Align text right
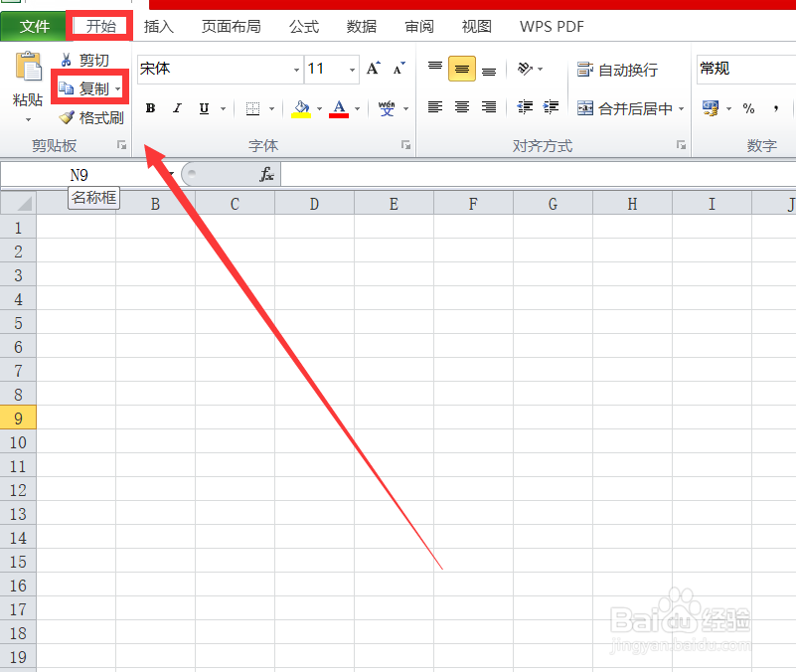 tap(489, 107)
